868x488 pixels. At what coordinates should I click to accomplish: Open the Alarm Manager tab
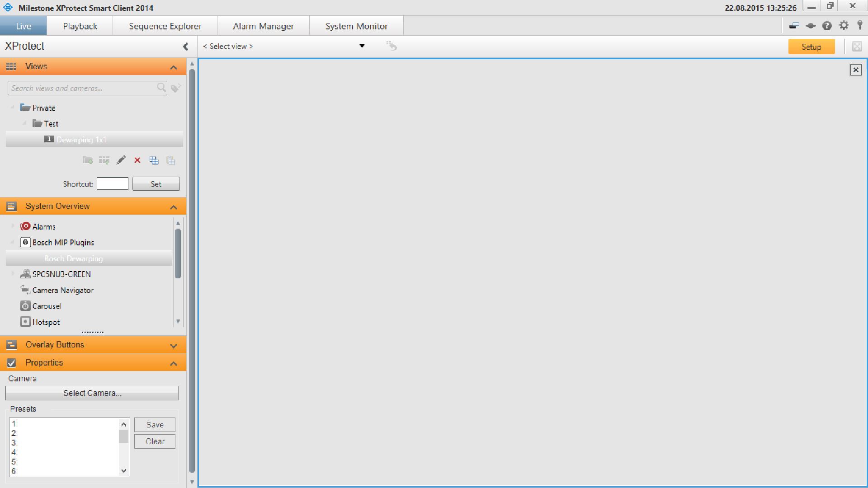coord(264,26)
